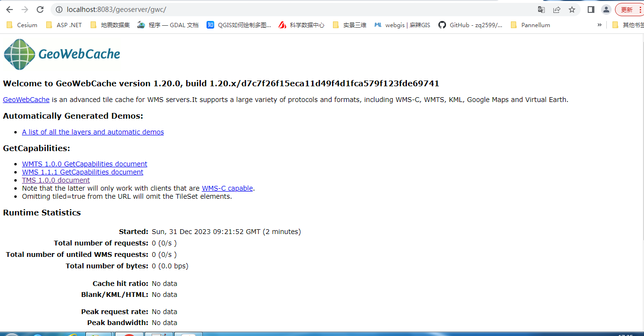Screen dimensions: 644x336
Task: Click the Started timestamp value
Action: pyautogui.click(x=226, y=232)
